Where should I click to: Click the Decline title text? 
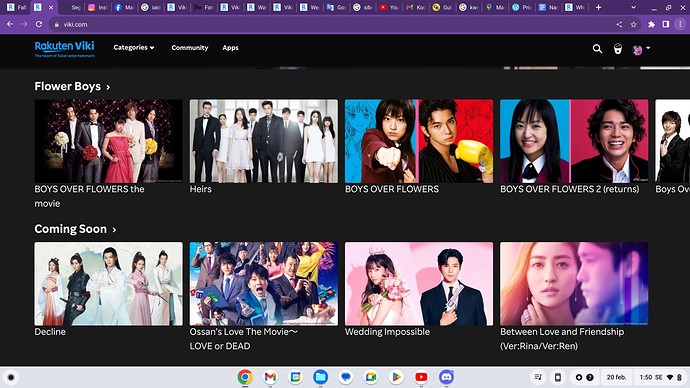(x=50, y=332)
